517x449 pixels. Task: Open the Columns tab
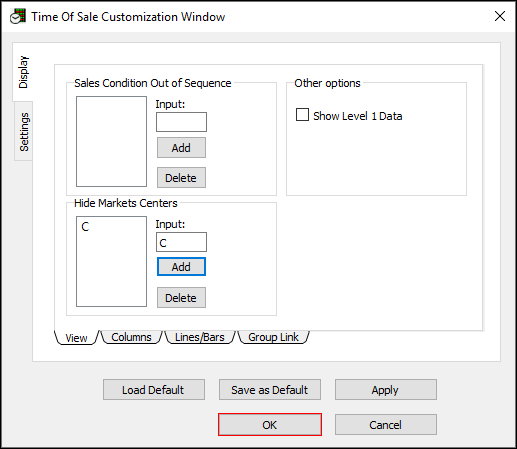pyautogui.click(x=131, y=337)
